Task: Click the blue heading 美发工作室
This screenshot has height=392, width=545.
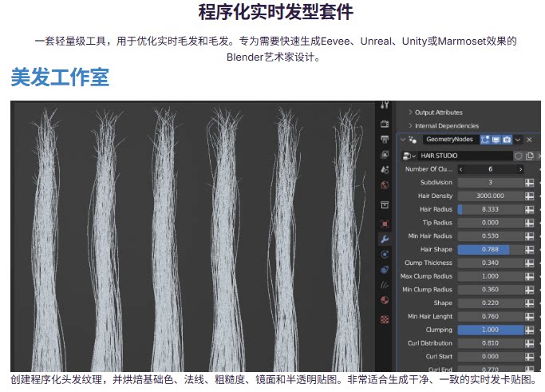Action: [60, 77]
